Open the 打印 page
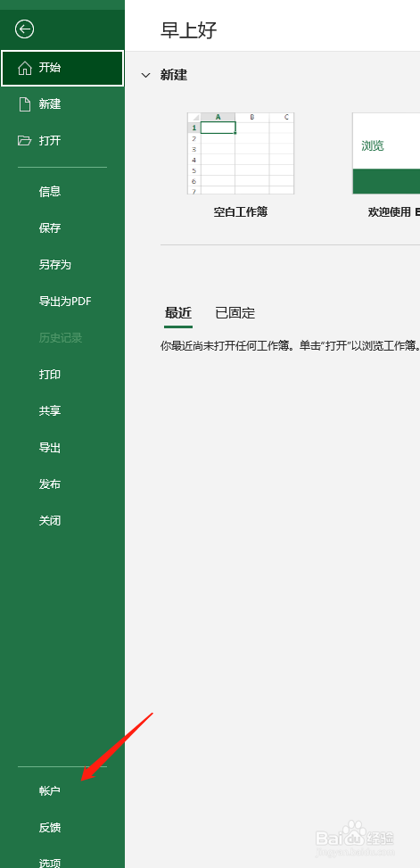The width and height of the screenshot is (420, 868). [50, 374]
